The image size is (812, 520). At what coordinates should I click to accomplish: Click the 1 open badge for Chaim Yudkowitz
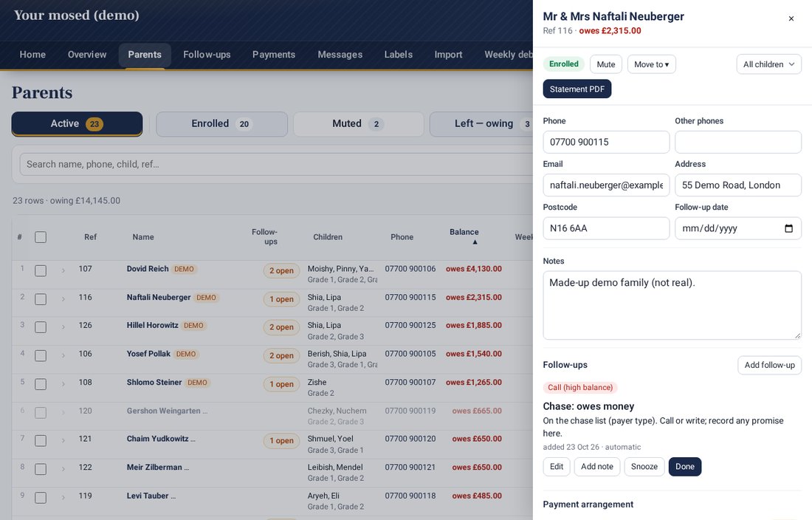pos(281,441)
